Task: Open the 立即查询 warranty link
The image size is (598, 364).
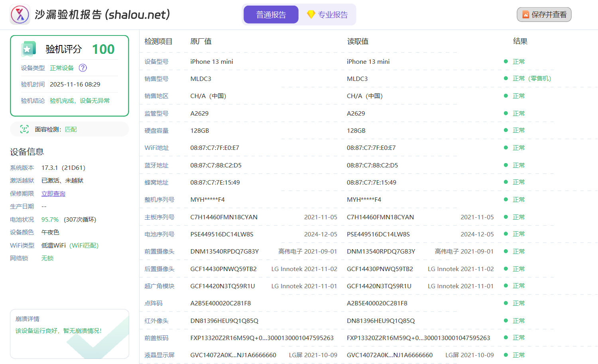Action: [53, 194]
